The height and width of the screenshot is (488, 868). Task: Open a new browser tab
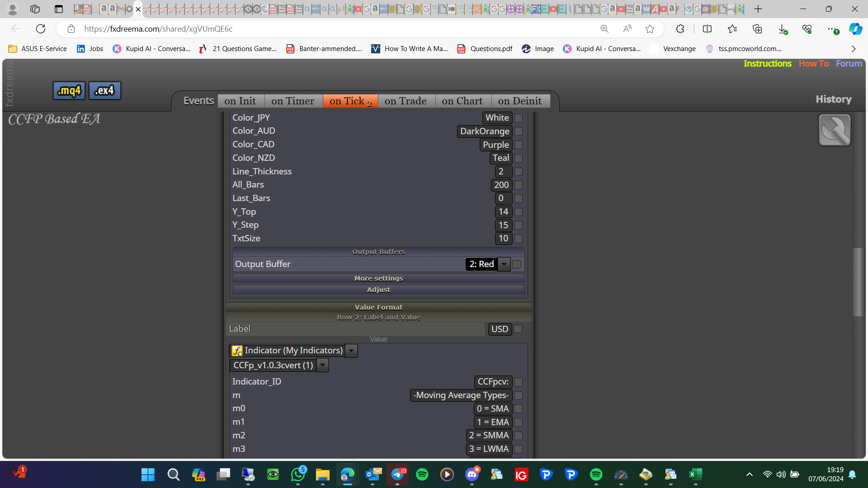pyautogui.click(x=758, y=9)
